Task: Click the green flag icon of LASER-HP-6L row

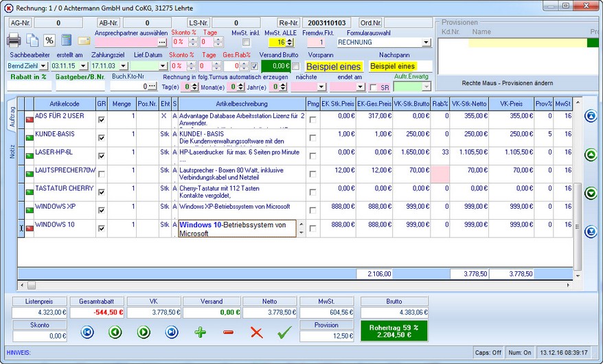Action: [x=30, y=156]
